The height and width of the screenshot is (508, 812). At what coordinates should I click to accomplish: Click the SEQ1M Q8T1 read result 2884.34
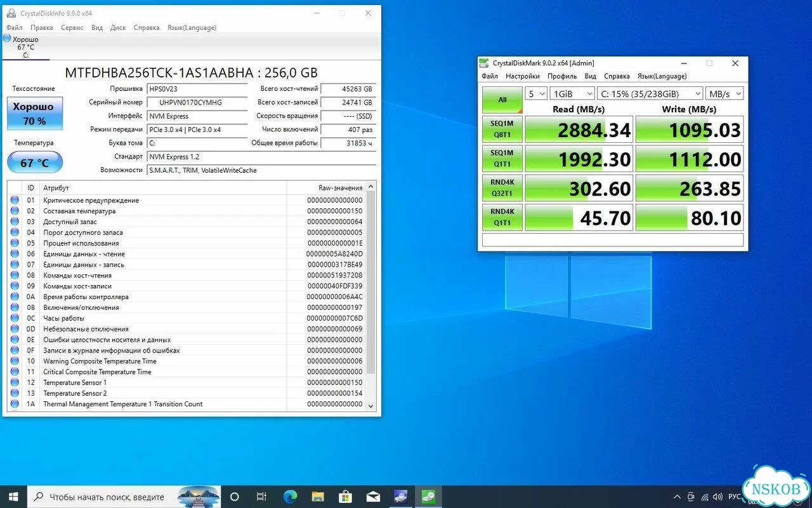pyautogui.click(x=579, y=130)
